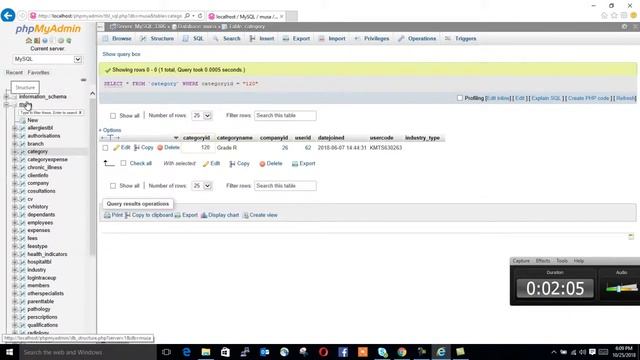Toggle the Profiling checkbox
This screenshot has height=360, width=640.
pyautogui.click(x=460, y=98)
